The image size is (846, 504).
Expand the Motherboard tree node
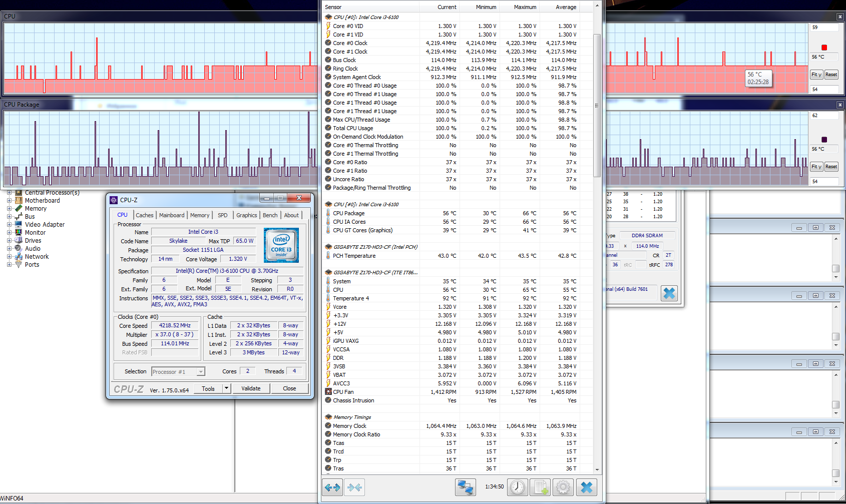click(9, 201)
